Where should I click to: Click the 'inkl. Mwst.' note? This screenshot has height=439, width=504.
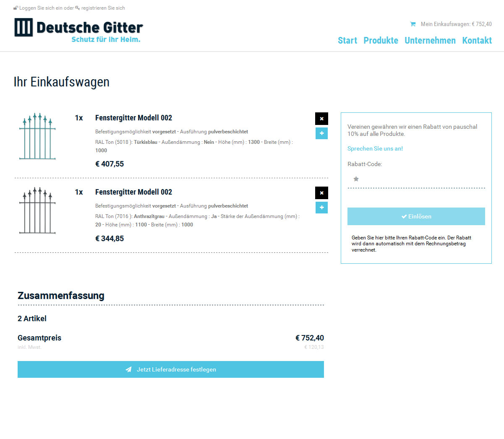pos(29,347)
